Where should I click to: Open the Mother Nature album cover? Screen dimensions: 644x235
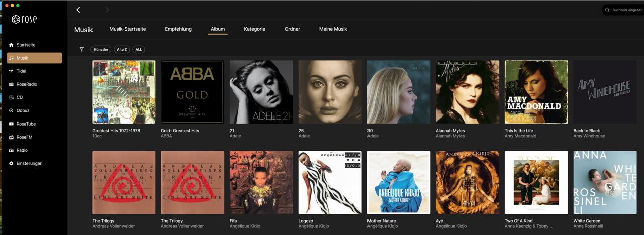(x=399, y=182)
